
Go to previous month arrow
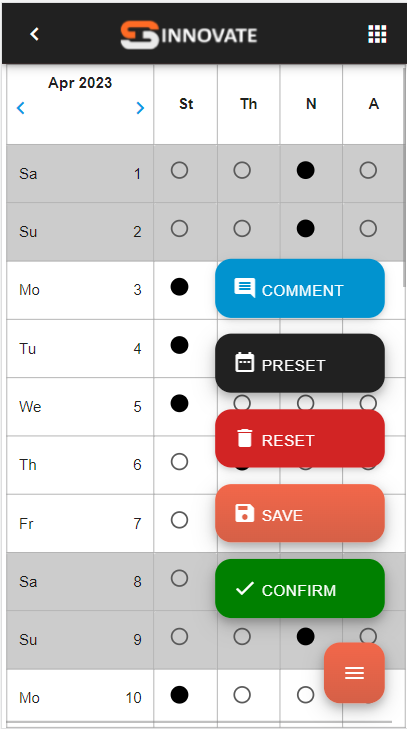pos(20,108)
